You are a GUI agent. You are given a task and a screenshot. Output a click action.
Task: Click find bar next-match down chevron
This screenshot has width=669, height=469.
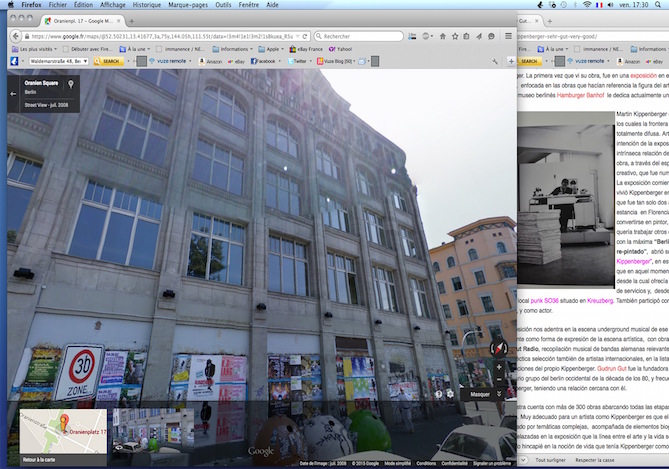[x=524, y=460]
